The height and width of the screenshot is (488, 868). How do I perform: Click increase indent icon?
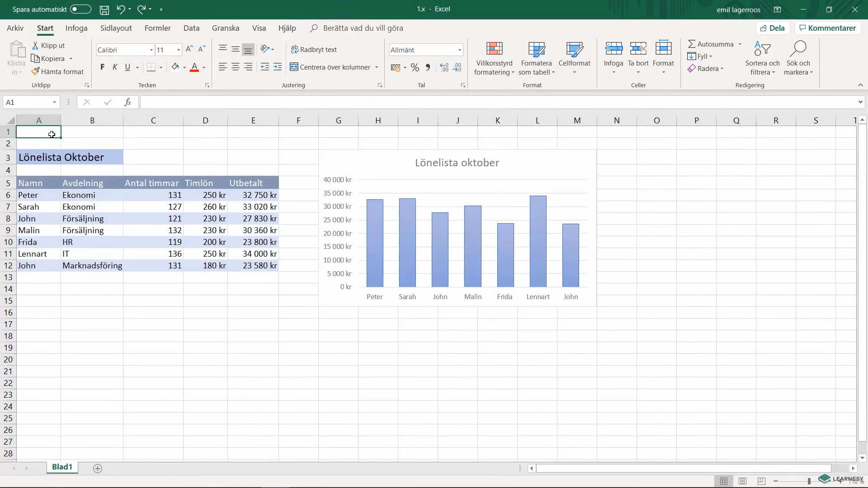coord(278,67)
